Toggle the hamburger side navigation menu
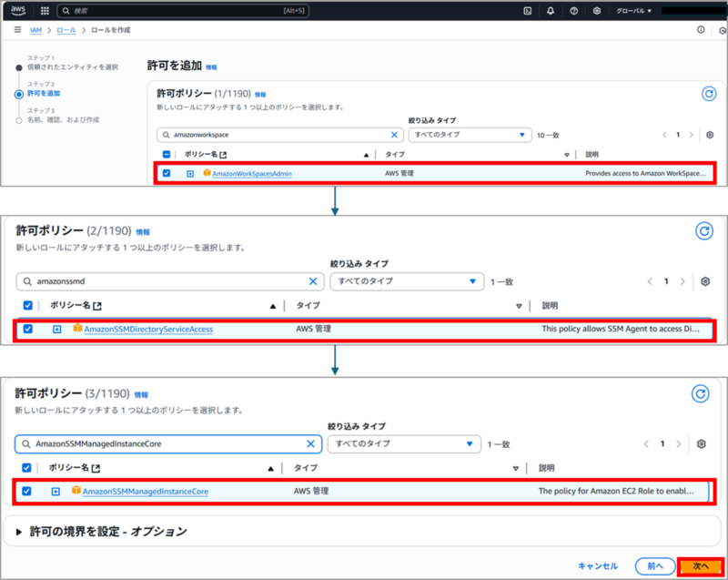The width and height of the screenshot is (728, 580). [x=17, y=30]
